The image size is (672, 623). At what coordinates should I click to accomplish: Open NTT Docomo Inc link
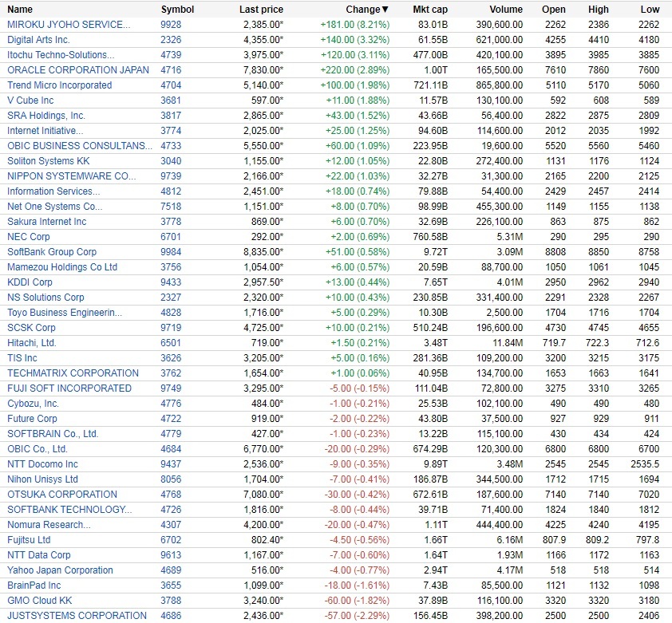(42, 464)
